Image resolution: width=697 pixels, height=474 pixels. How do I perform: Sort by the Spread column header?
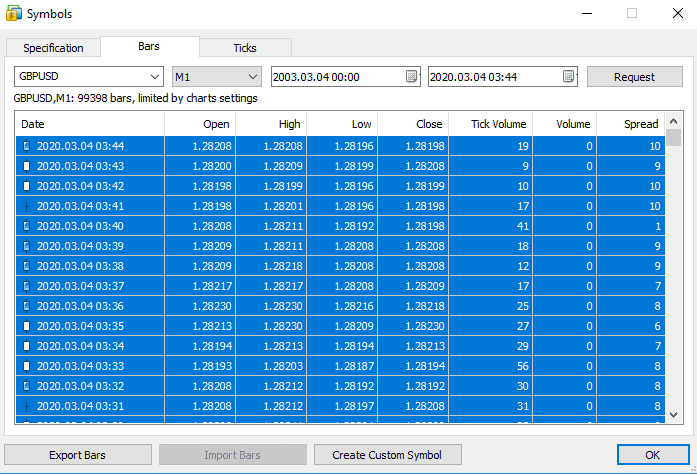tap(631, 124)
